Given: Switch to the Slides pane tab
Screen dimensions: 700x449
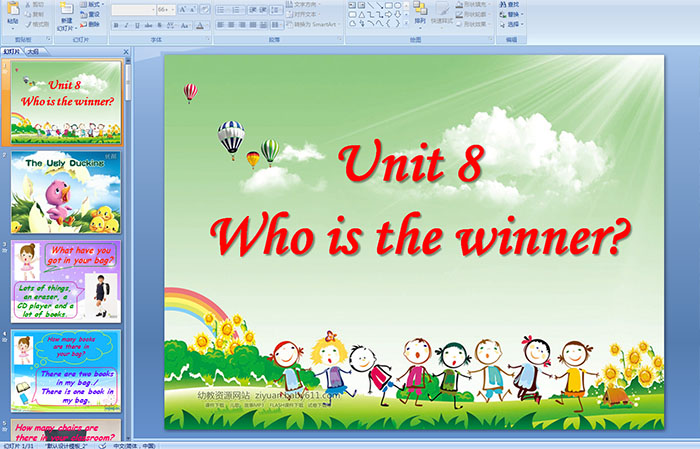Looking at the screenshot, I should click(x=11, y=52).
